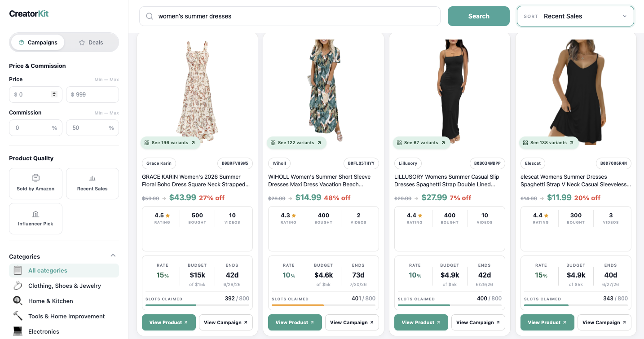The image size is (644, 339).
Task: Toggle the Influencer Pick filter
Action: coord(35,218)
